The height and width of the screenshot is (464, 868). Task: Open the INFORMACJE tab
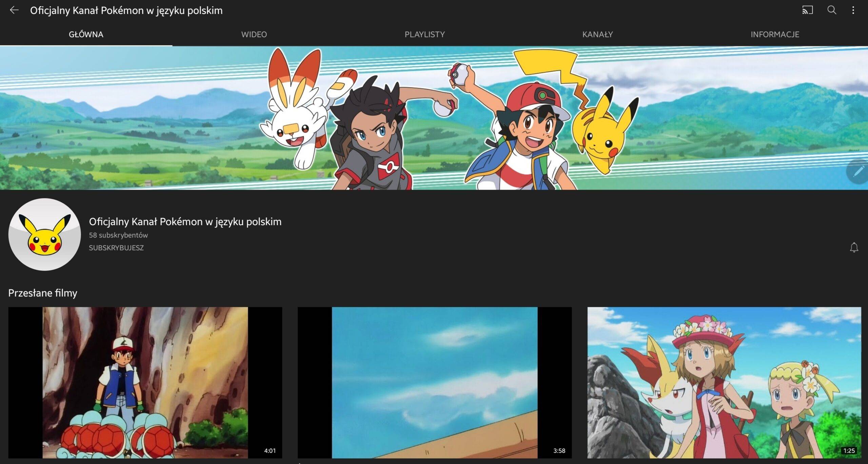point(775,34)
